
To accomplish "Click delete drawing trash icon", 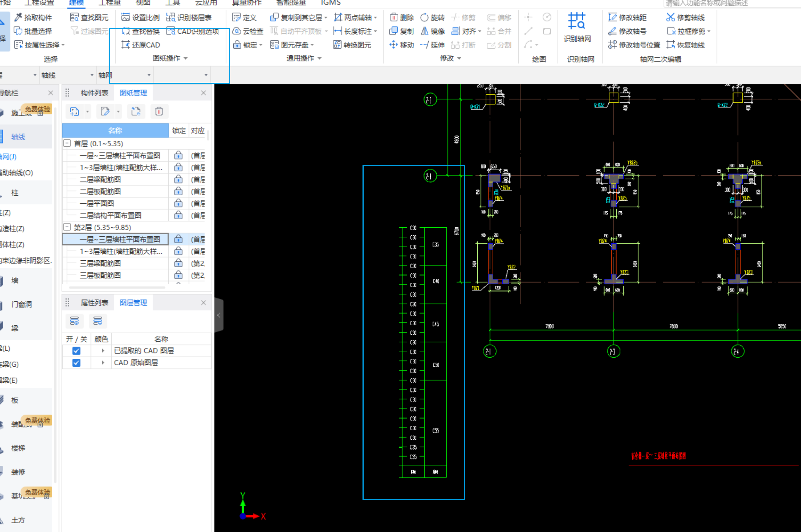I will click(159, 111).
